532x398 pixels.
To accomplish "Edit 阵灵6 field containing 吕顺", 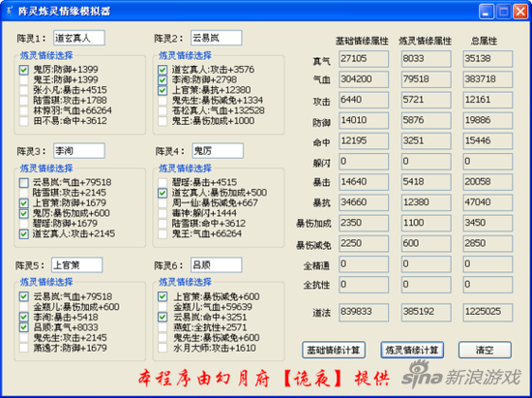I will pos(216,265).
